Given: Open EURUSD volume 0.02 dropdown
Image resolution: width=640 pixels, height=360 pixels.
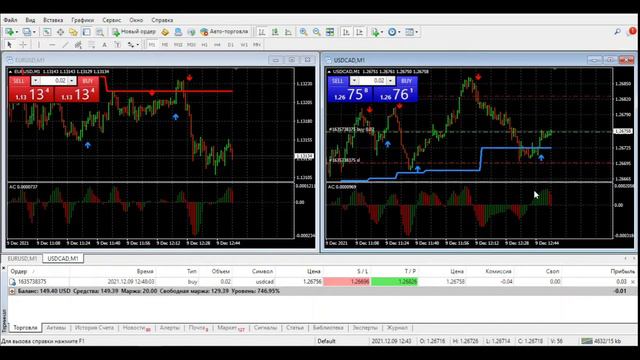Looking at the screenshot, I should (x=72, y=81).
